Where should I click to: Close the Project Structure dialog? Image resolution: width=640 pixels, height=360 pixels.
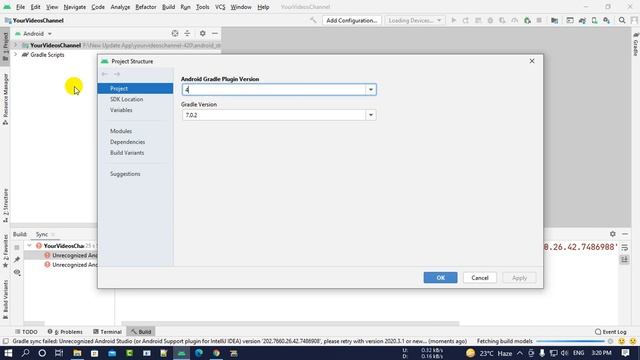(x=532, y=61)
